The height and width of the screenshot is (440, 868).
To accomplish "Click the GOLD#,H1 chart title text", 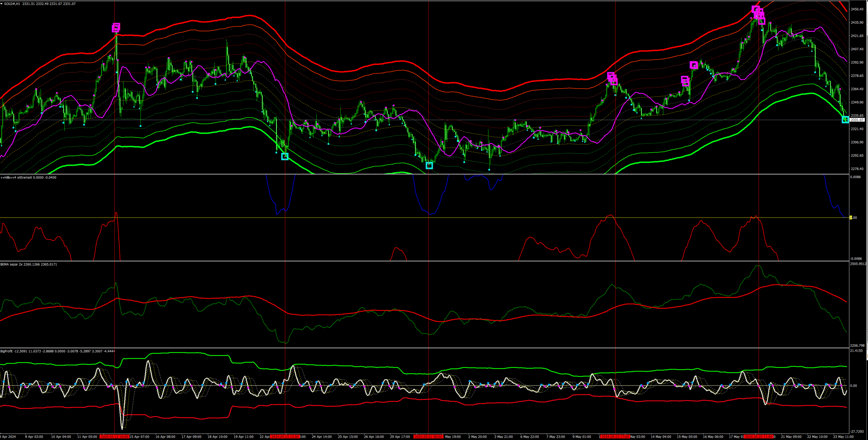I will point(12,4).
